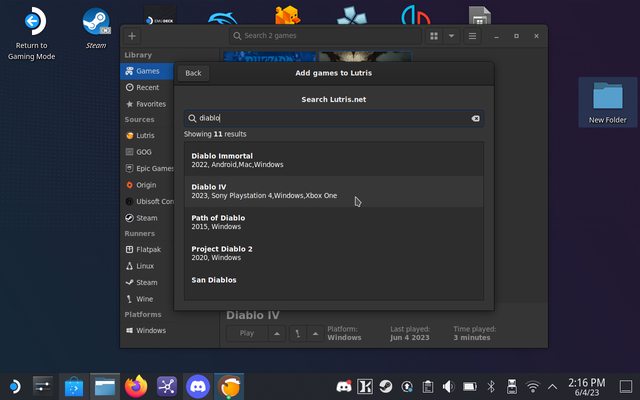640x400 pixels.
Task: Clear the diablo search text
Action: pos(475,118)
